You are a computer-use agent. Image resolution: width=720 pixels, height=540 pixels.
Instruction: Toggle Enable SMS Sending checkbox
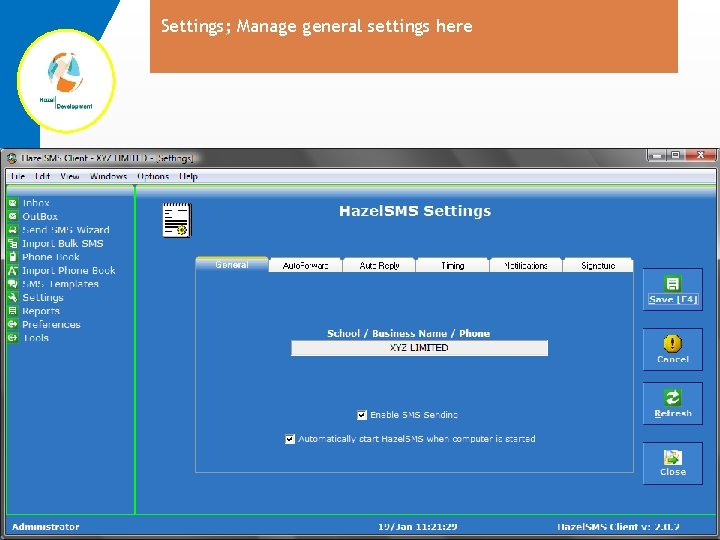coord(362,415)
